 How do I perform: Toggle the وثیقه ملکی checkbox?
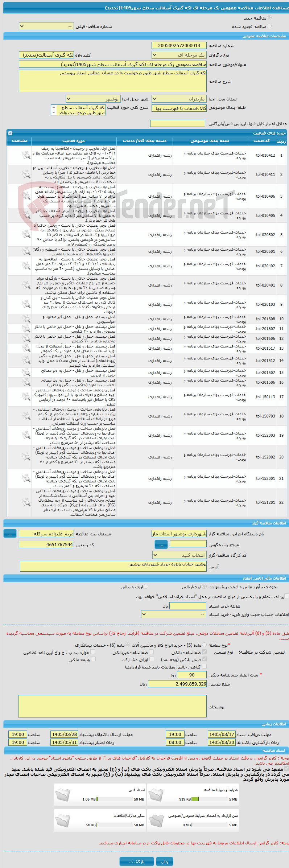pyautogui.click(x=93, y=659)
